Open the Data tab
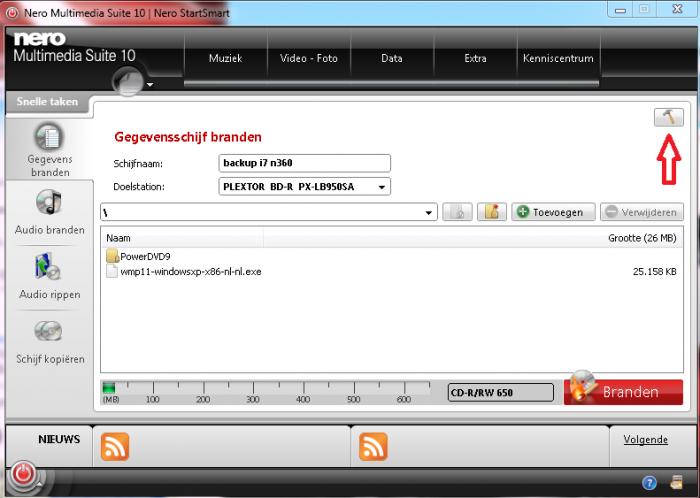This screenshot has width=700, height=498. (x=392, y=58)
